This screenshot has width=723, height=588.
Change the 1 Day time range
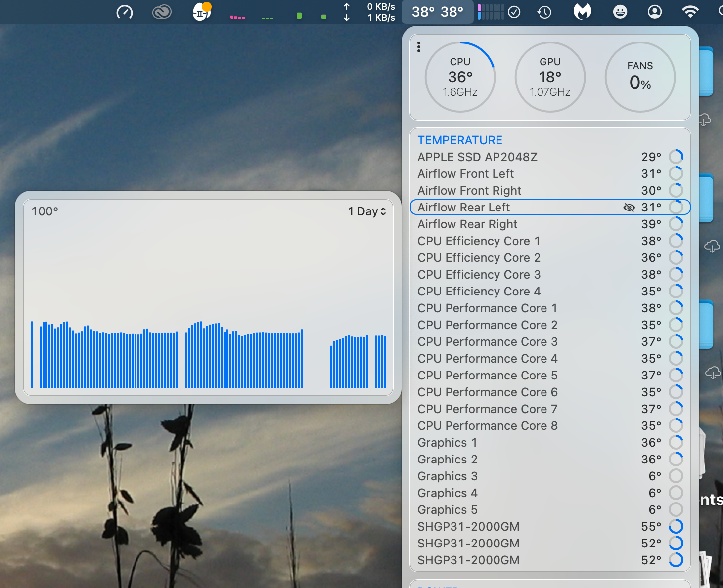click(x=366, y=211)
